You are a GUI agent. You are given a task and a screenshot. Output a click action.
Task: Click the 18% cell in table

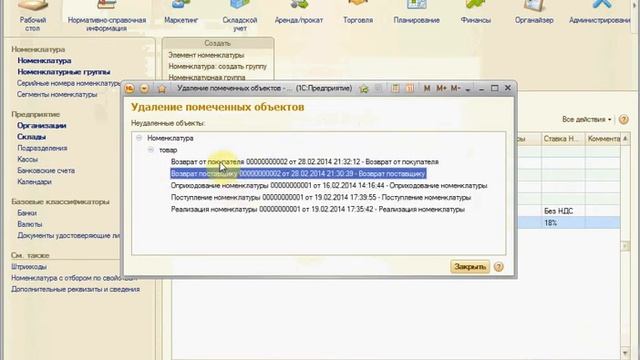click(563, 223)
